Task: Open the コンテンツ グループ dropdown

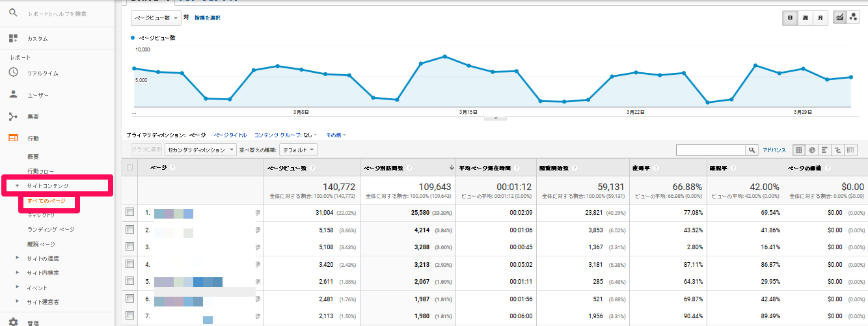Action: pos(286,135)
